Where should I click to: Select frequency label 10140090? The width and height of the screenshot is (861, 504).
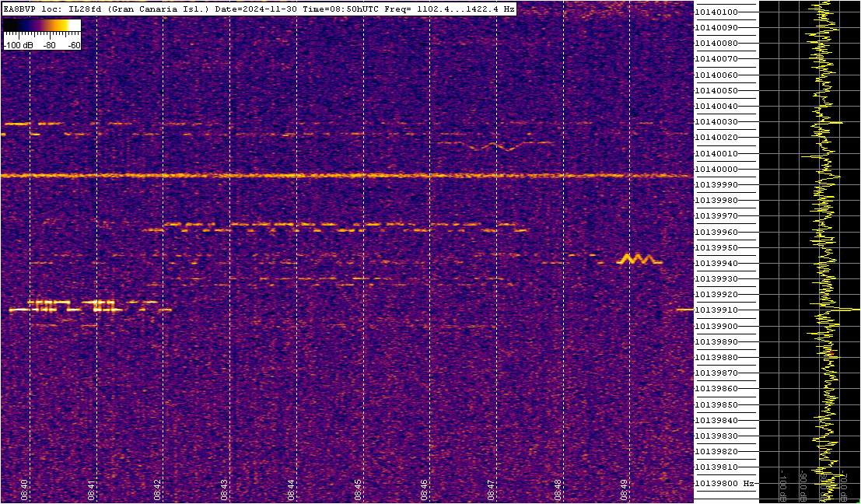(716, 27)
